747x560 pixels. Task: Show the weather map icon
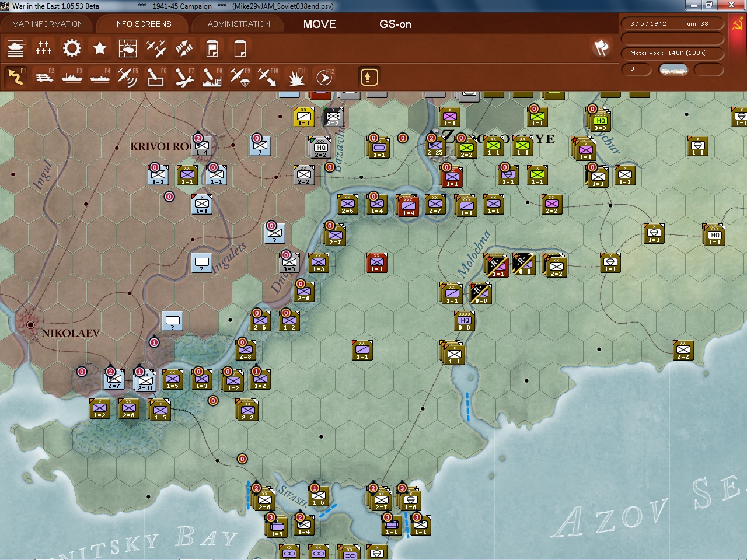pos(128,48)
